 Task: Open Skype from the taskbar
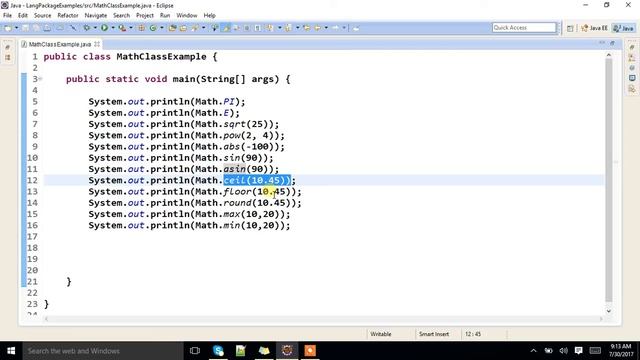[x=218, y=351]
